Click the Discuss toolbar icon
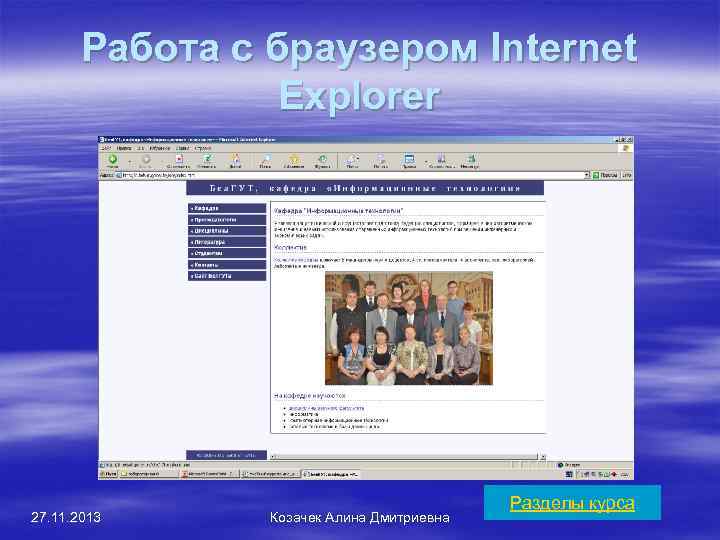 [441, 159]
